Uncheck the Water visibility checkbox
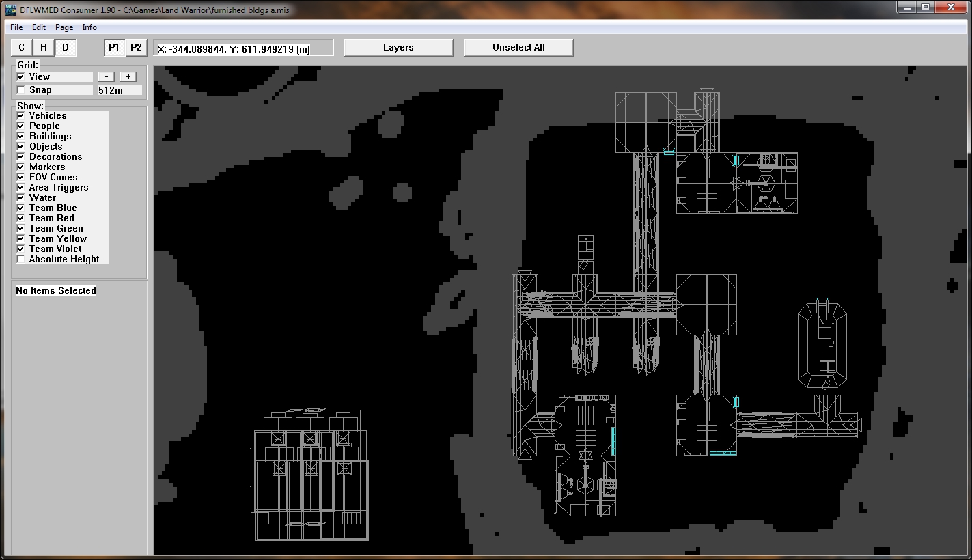972x560 pixels. point(21,198)
